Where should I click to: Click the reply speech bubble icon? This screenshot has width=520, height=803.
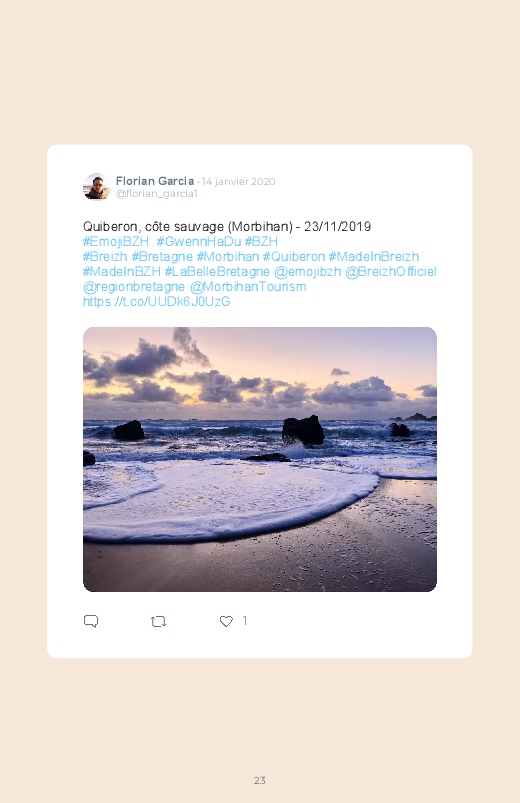[91, 621]
